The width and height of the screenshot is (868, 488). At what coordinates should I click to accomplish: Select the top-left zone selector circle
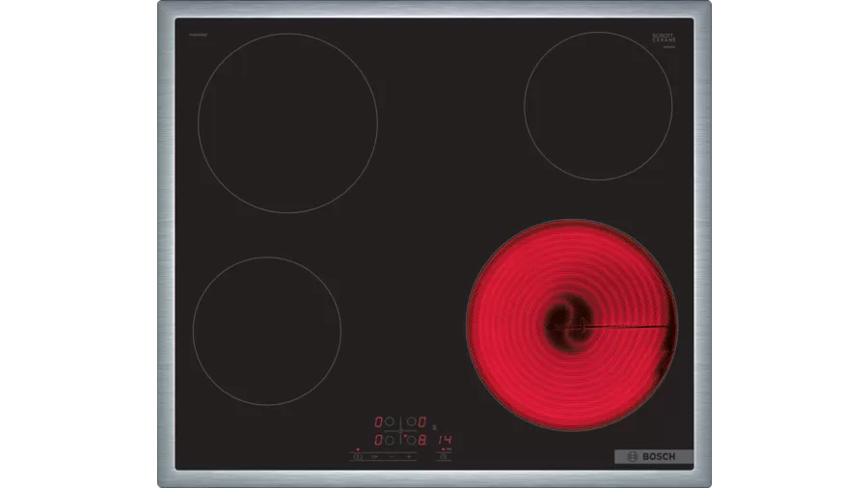390,421
